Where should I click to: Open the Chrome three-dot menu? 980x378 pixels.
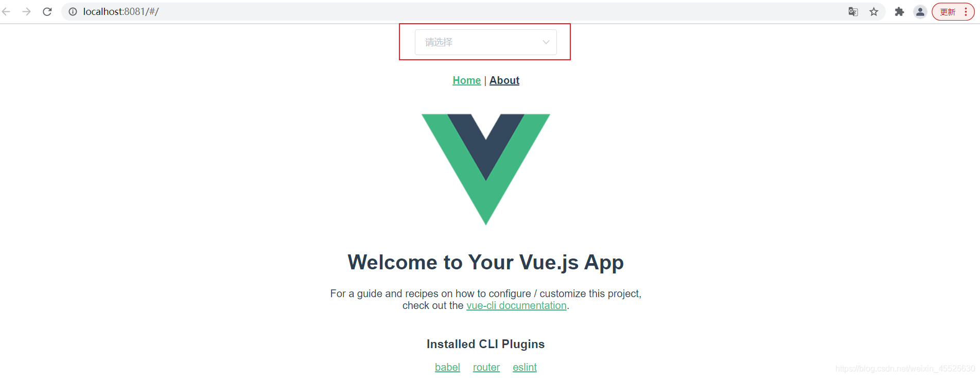point(966,11)
